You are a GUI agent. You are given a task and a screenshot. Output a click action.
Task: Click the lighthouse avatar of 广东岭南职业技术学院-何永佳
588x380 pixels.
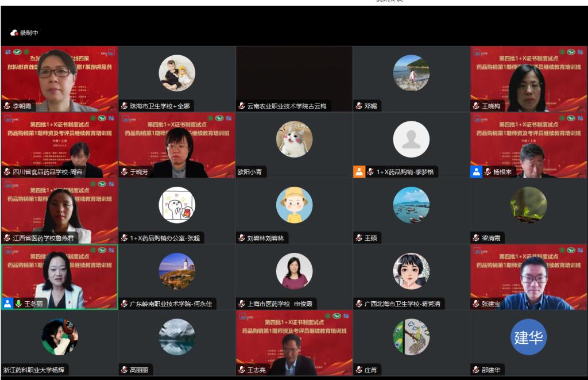(x=177, y=271)
